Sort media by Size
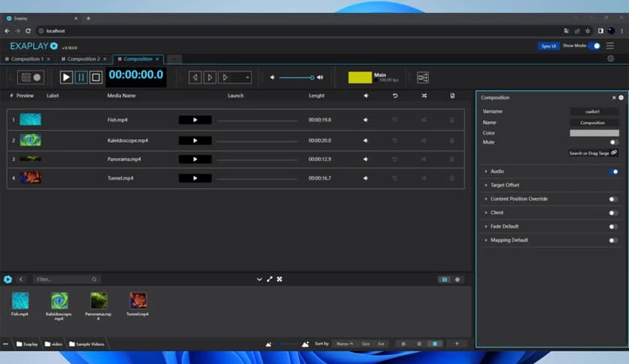Viewport: 629px width, 364px height. coord(366,344)
